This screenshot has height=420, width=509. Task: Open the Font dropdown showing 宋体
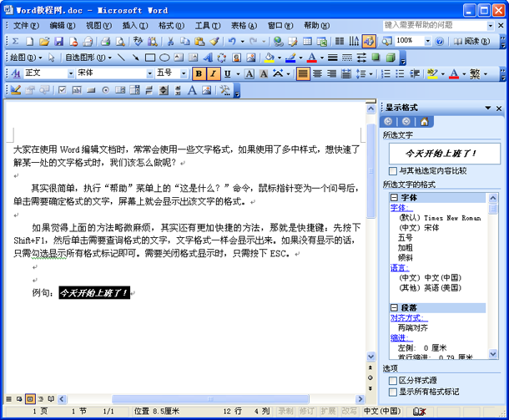pyautogui.click(x=149, y=73)
